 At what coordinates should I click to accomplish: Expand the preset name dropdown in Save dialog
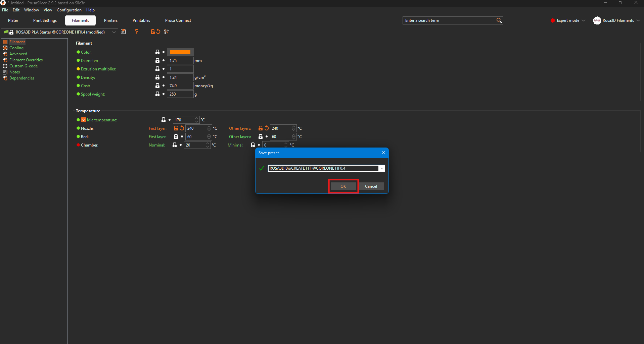pos(381,168)
